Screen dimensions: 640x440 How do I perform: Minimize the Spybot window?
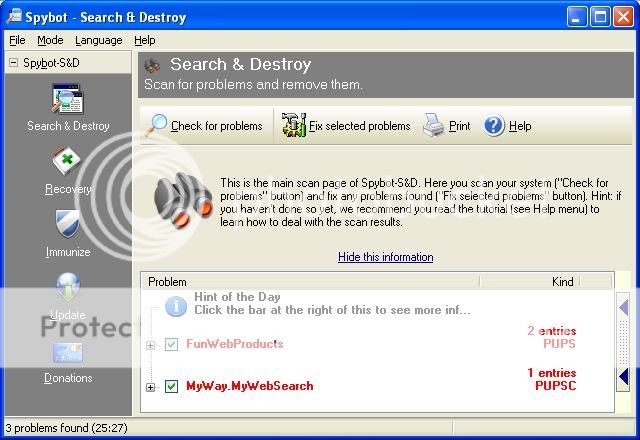(576, 17)
